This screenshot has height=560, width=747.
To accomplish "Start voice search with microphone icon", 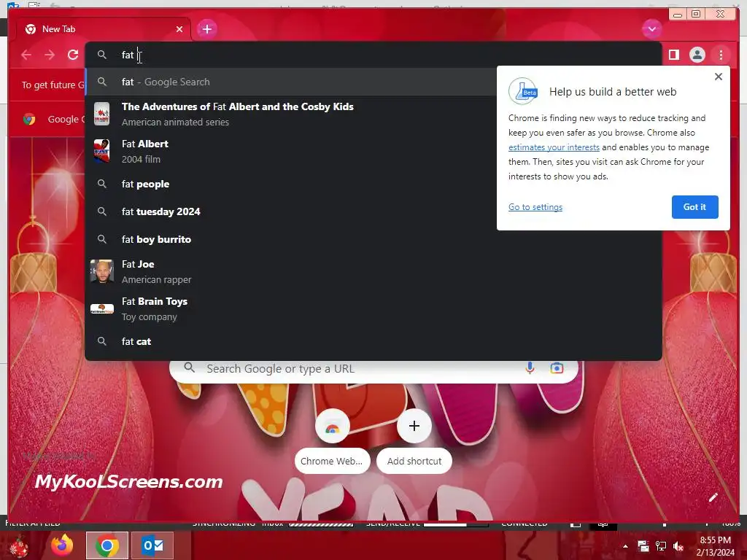I will 530,368.
